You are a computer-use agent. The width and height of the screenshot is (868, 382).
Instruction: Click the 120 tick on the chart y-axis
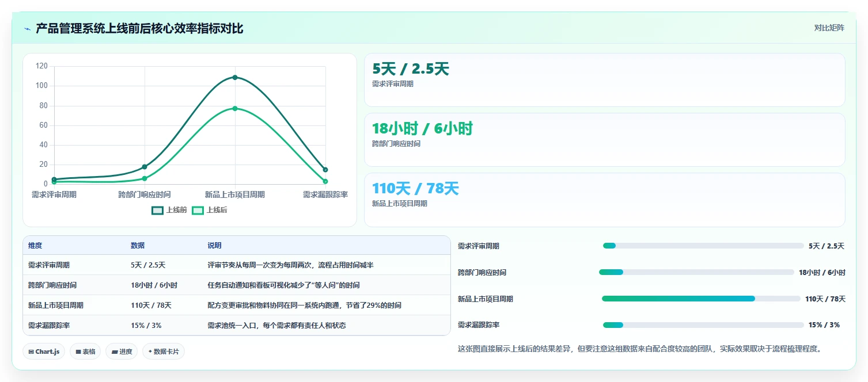coord(41,66)
